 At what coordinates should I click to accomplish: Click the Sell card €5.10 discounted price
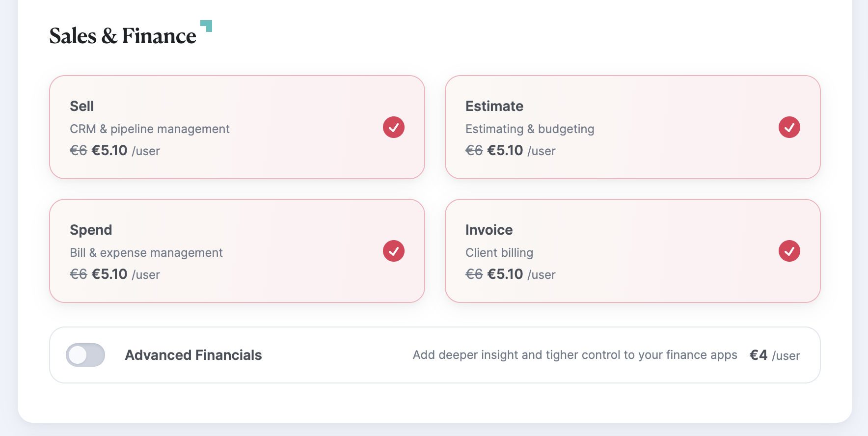109,150
